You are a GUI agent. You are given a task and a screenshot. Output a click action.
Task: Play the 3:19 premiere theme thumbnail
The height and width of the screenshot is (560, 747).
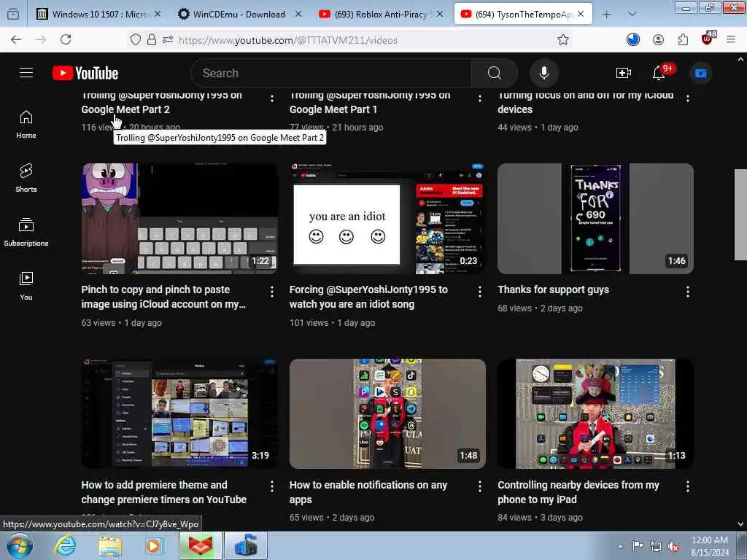click(179, 413)
